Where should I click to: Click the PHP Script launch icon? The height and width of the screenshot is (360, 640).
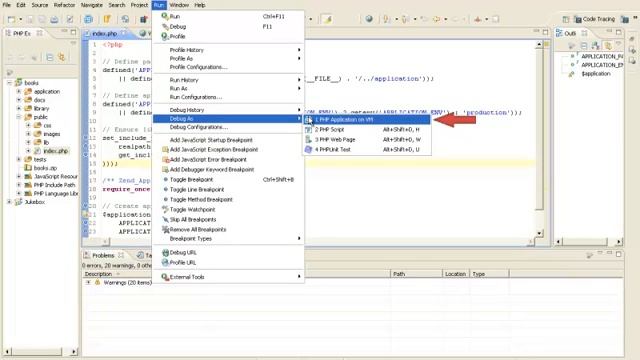[x=309, y=129]
